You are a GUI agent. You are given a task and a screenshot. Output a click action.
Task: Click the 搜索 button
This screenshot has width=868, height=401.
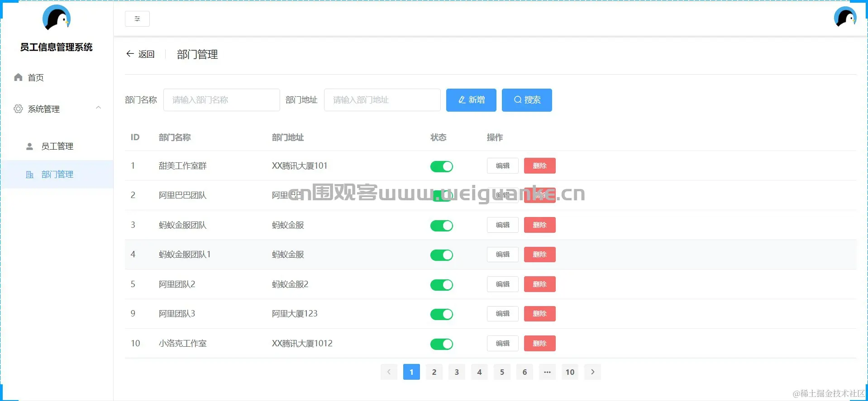[x=527, y=100]
